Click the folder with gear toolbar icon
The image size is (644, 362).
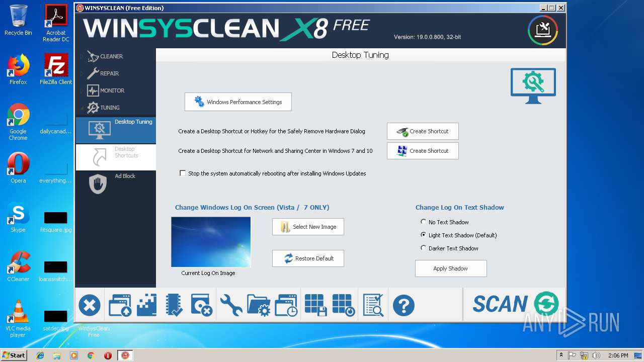(x=259, y=305)
